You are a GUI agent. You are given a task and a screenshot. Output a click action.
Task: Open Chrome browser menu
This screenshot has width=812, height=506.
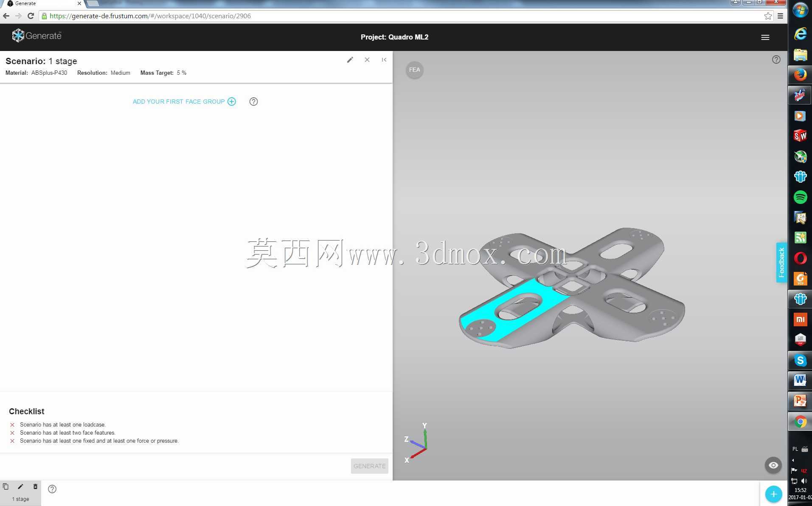click(x=780, y=16)
